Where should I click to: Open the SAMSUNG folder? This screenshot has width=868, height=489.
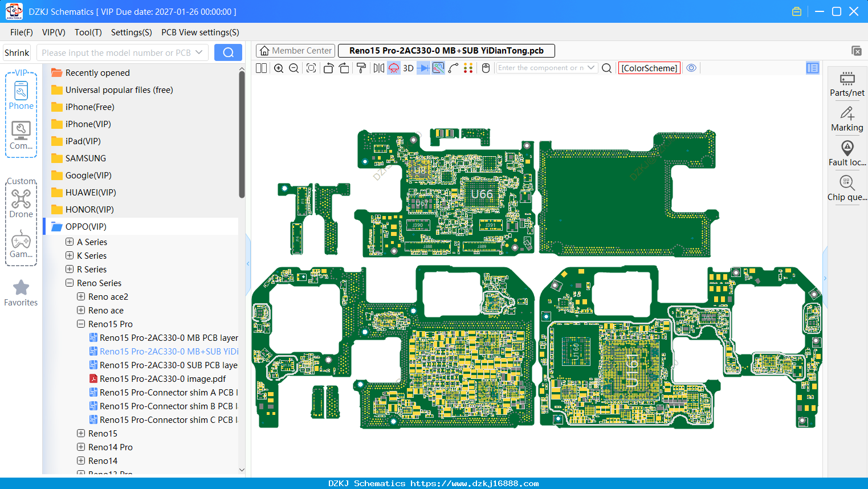click(85, 158)
